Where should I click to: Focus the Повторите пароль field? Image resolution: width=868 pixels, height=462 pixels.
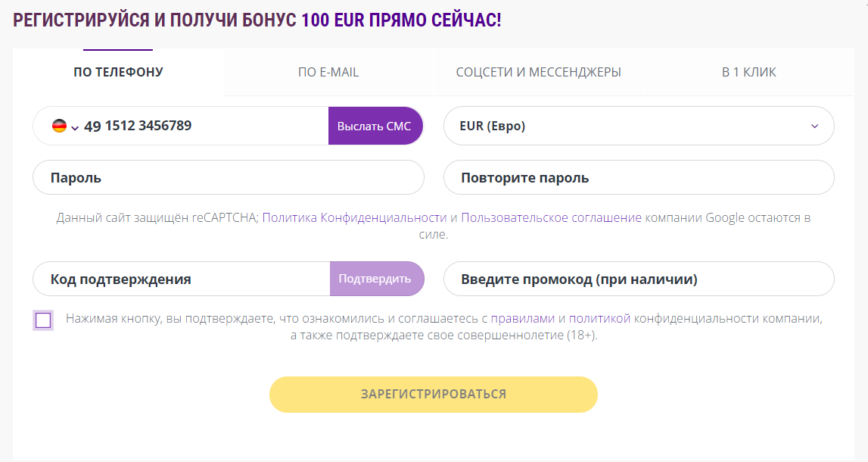click(x=639, y=177)
